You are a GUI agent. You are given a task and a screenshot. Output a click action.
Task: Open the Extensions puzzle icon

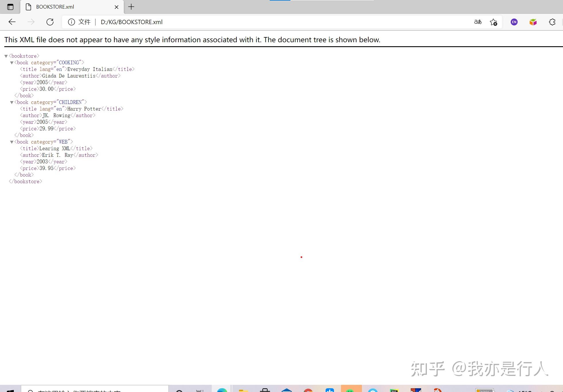(552, 22)
